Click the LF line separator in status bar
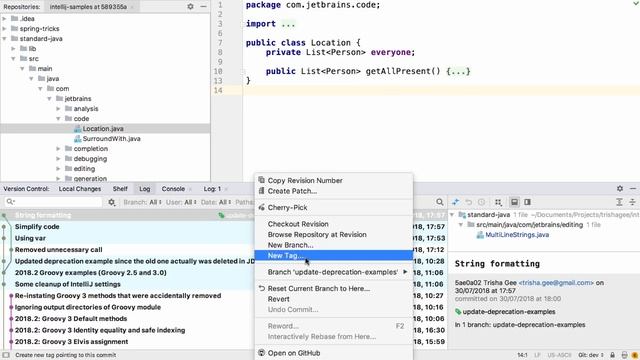The image size is (640, 360). pyautogui.click(x=537, y=355)
